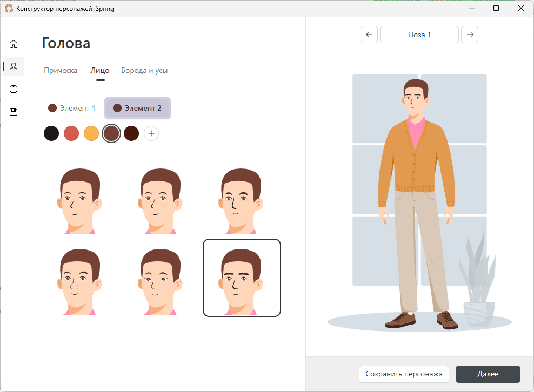The image size is (534, 392).
Task: Go to previous pose with left arrow
Action: pyautogui.click(x=369, y=35)
